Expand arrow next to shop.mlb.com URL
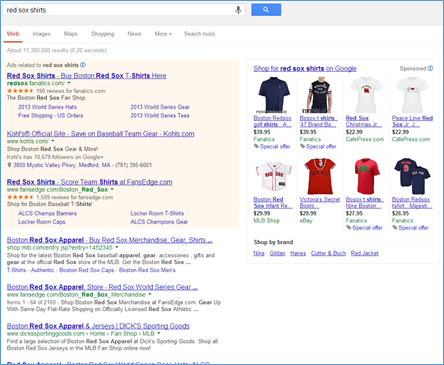Screen dimensions: 444x365 (x=117, y=247)
